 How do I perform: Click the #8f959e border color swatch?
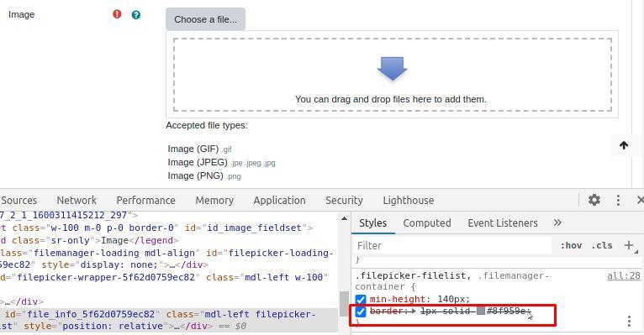[x=481, y=311]
